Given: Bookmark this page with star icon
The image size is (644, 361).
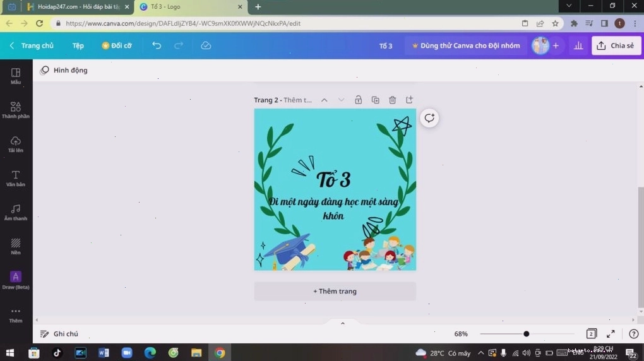Looking at the screenshot, I should (x=555, y=23).
